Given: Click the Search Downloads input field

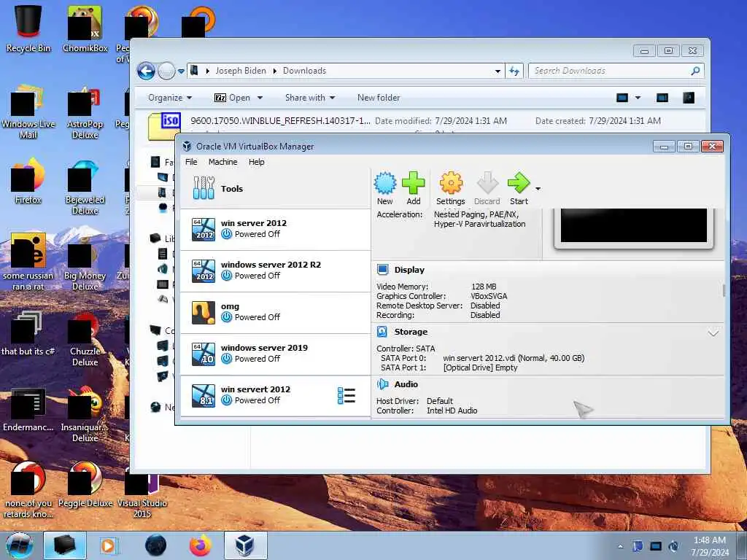Looking at the screenshot, I should point(611,71).
